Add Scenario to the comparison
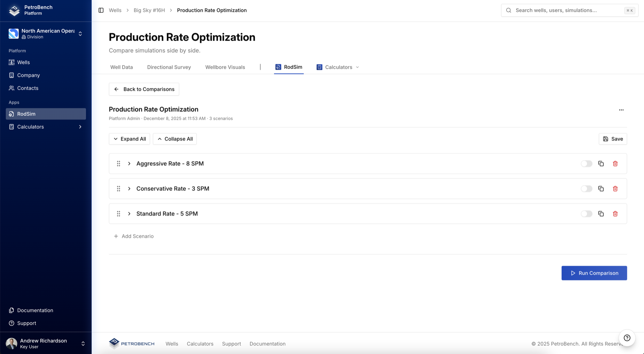Screen dimensions: 644x354 [x=133, y=236]
